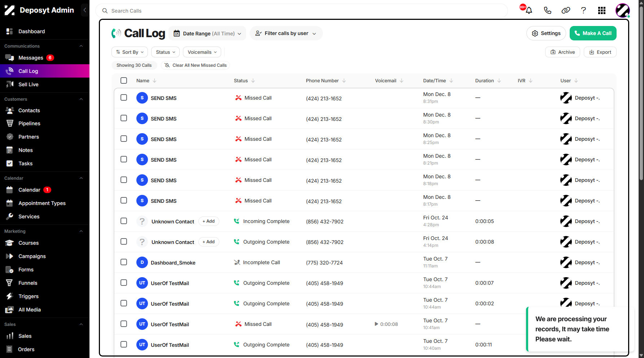Click the Duration column sort arrow

(499, 80)
